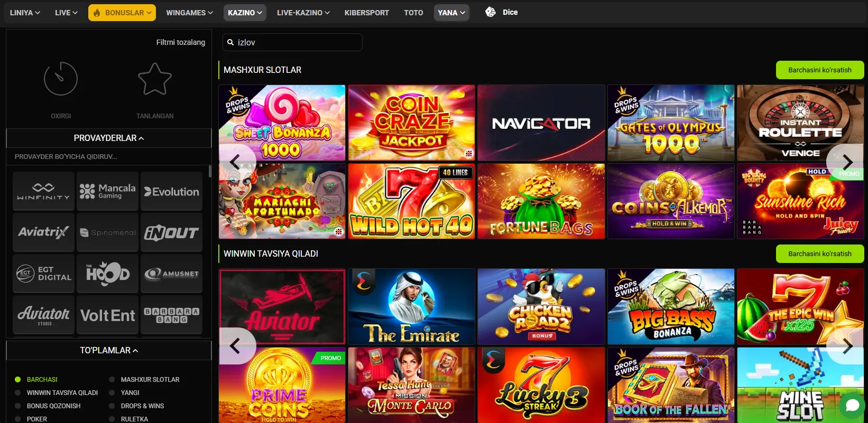Go to the TOTO section
Image resolution: width=868 pixels, height=423 pixels.
(x=413, y=13)
